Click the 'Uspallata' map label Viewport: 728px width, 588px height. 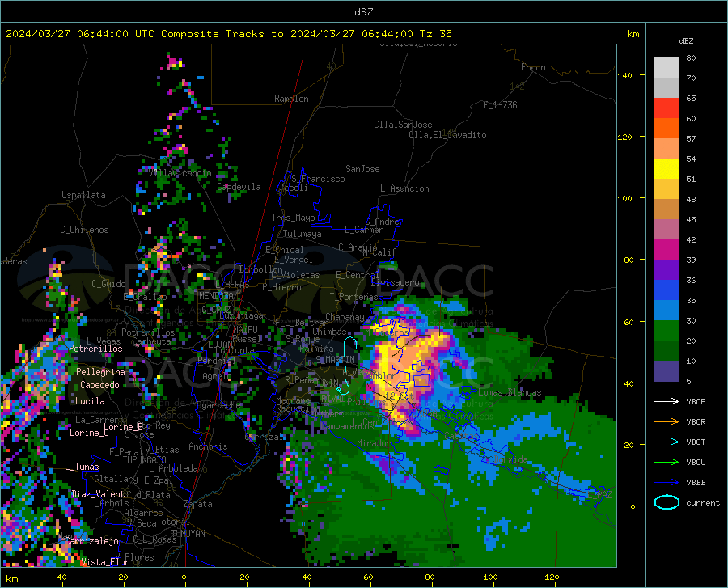83,195
